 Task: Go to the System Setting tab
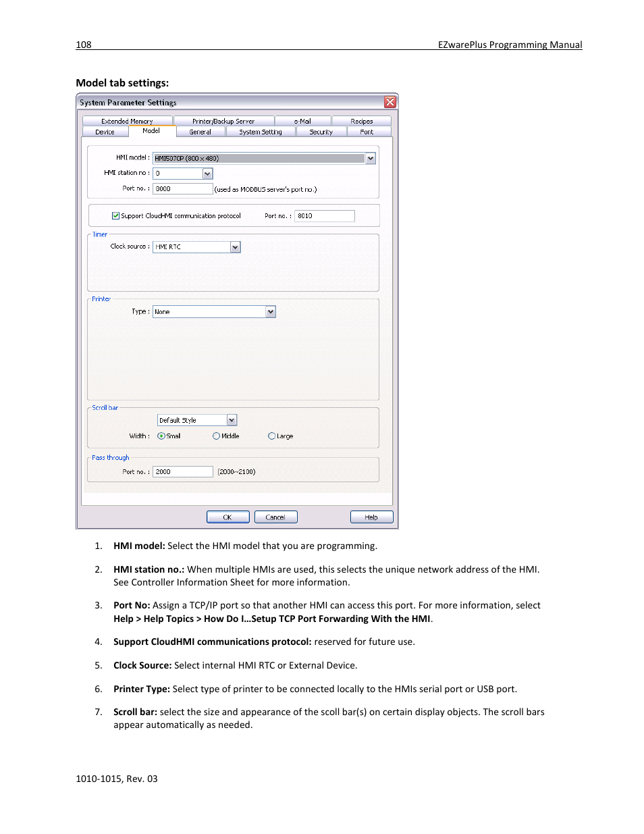[x=261, y=132]
